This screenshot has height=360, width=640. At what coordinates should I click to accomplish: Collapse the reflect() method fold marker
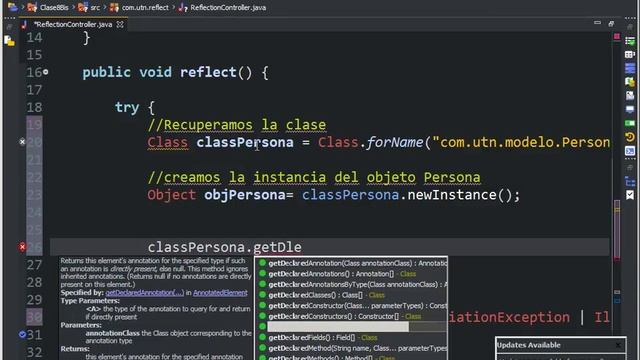tap(46, 72)
